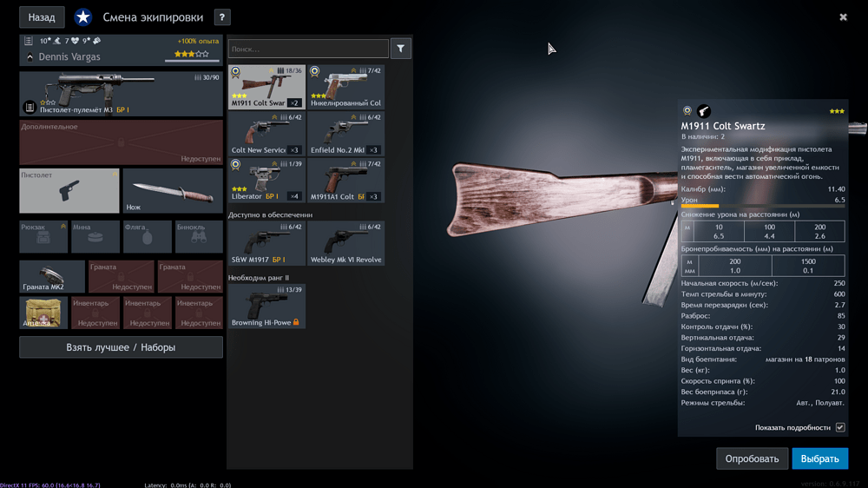
Task: Go back with the Назад button
Action: (x=42, y=17)
